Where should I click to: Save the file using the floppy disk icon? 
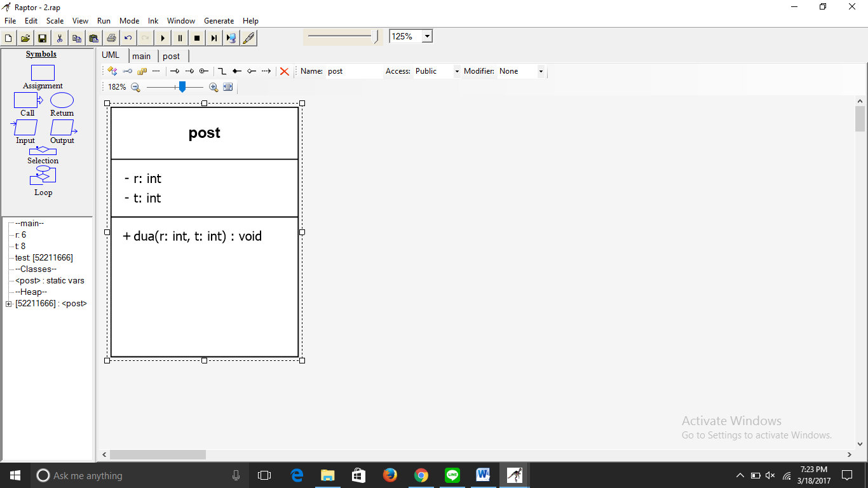[x=43, y=38]
